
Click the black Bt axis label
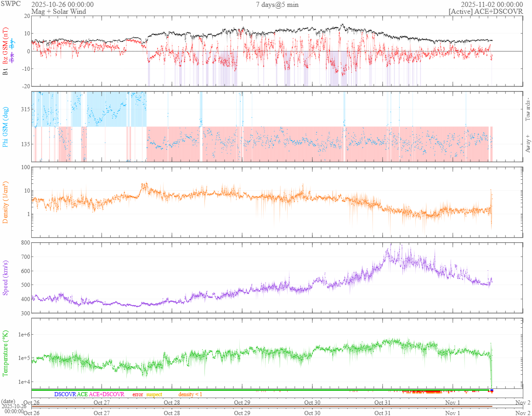[6, 72]
